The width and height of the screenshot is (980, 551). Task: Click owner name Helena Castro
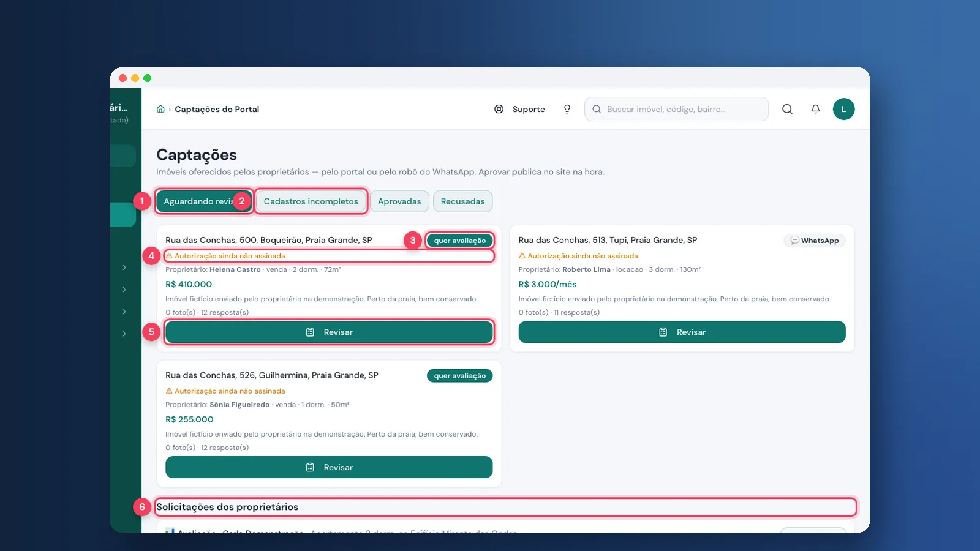click(x=235, y=269)
